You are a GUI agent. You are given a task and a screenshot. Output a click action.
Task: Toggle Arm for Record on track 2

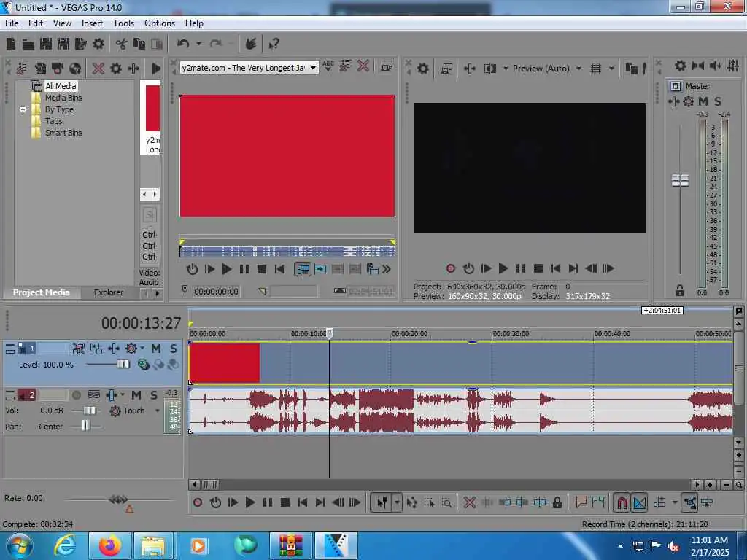(76, 395)
